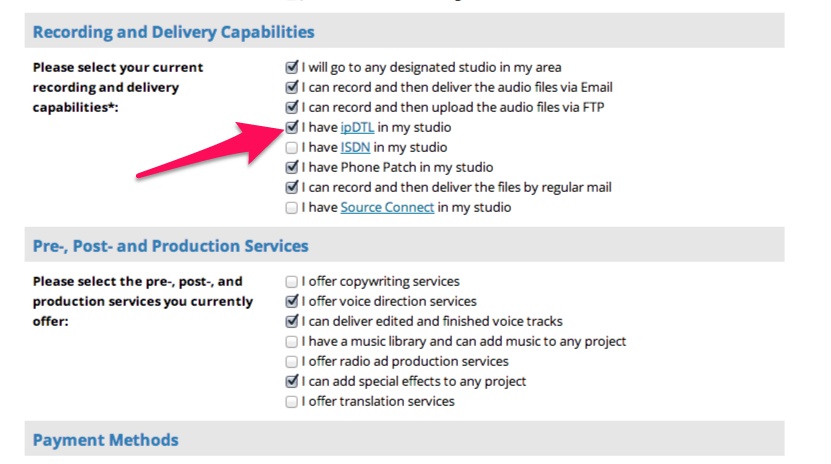
Task: Toggle 'edited and finished voice tracks' checkbox
Action: point(291,321)
